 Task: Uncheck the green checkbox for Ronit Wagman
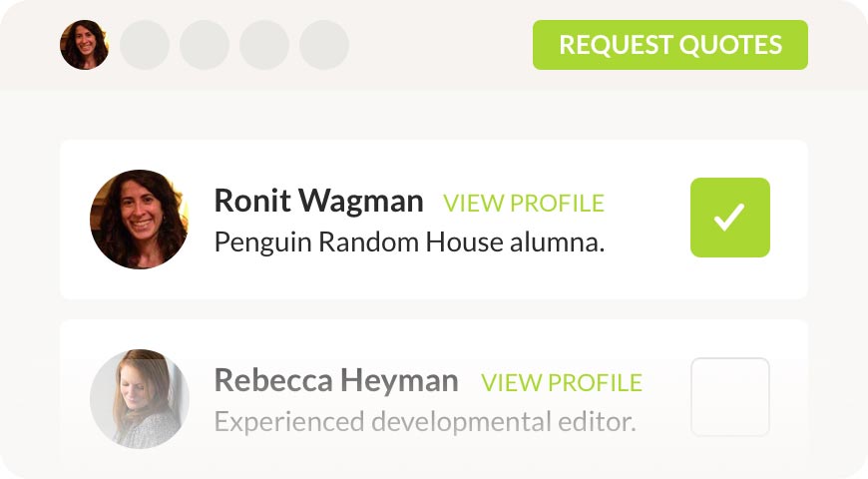point(729,218)
